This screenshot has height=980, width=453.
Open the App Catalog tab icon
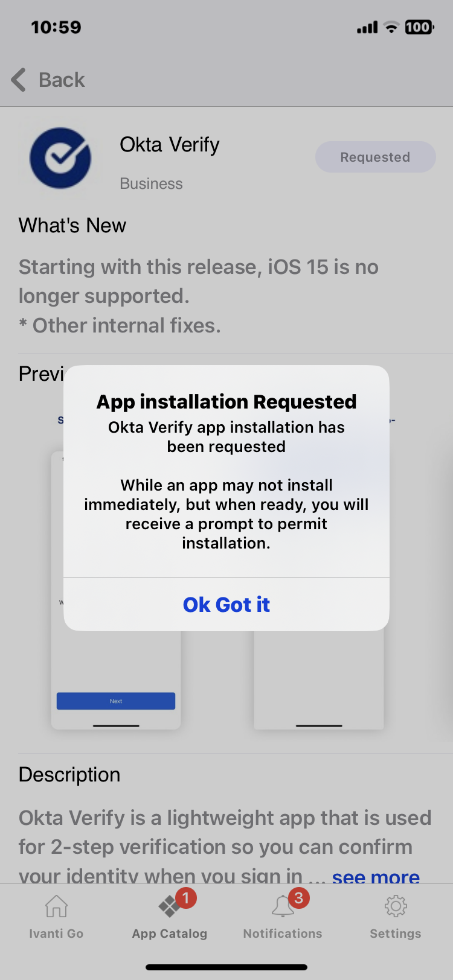169,906
